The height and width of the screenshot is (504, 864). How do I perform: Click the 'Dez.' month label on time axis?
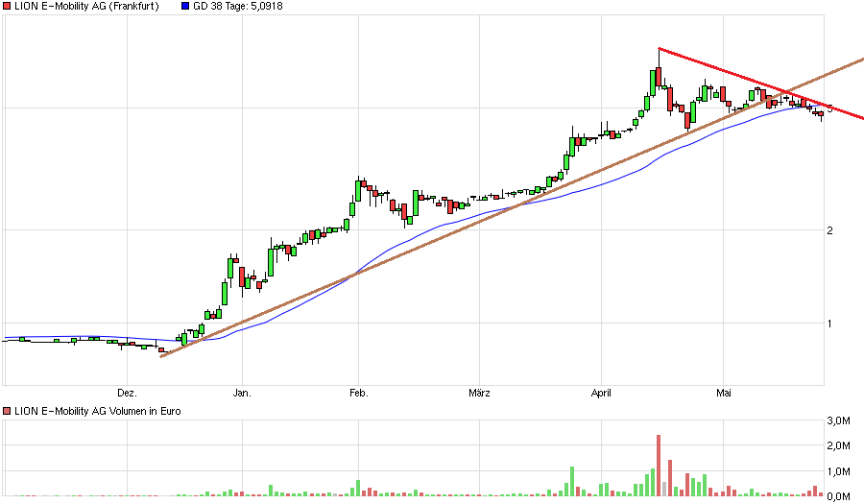point(127,393)
